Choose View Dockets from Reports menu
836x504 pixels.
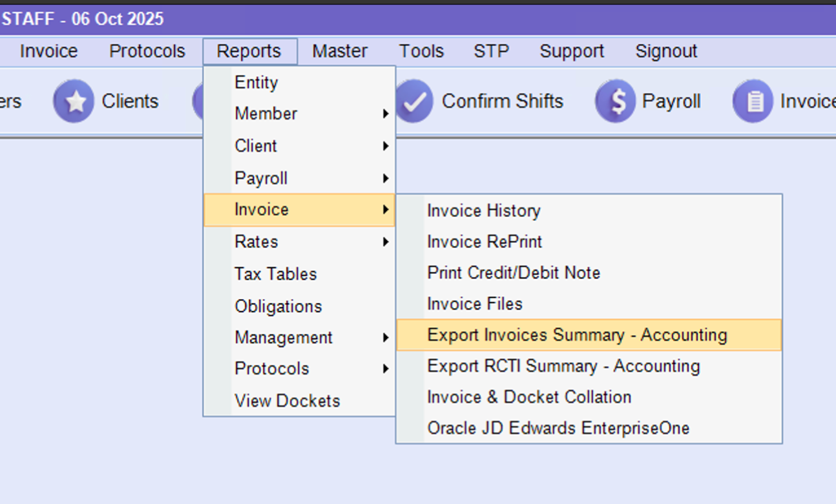[287, 401]
